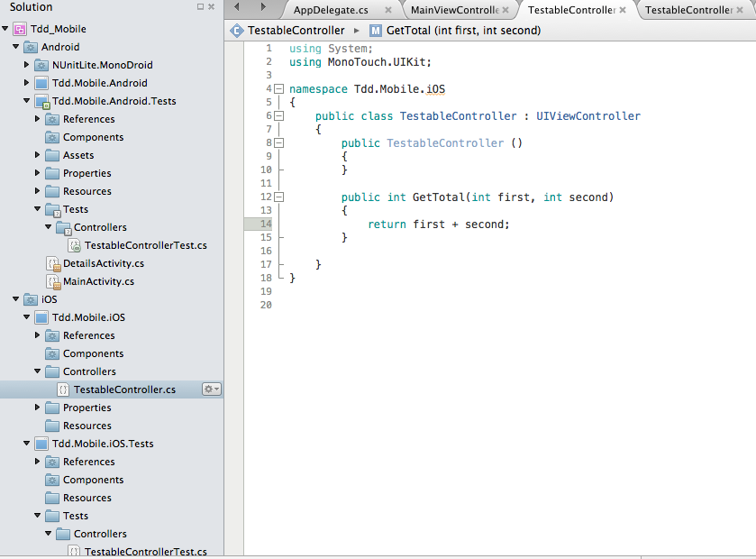The width and height of the screenshot is (756, 559).
Task: Click the Tdd.Mobile.iOS project icon
Action: 41,317
